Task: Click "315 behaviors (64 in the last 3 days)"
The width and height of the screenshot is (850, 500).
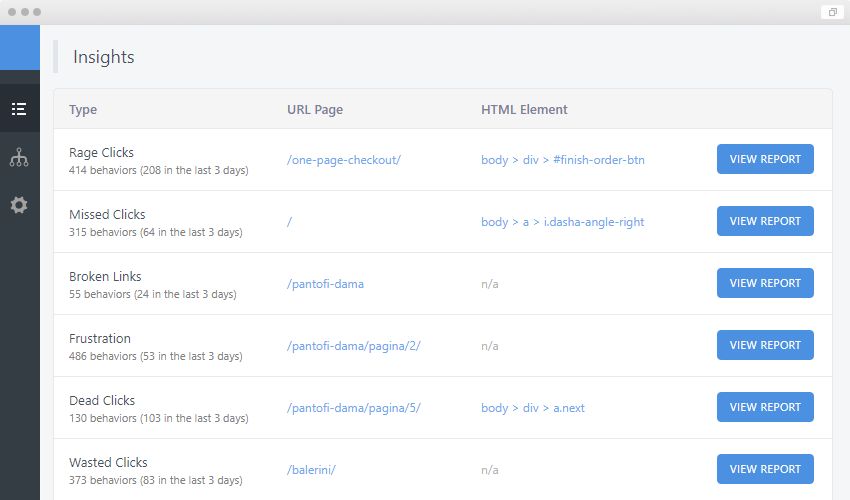Action: pyautogui.click(x=156, y=232)
